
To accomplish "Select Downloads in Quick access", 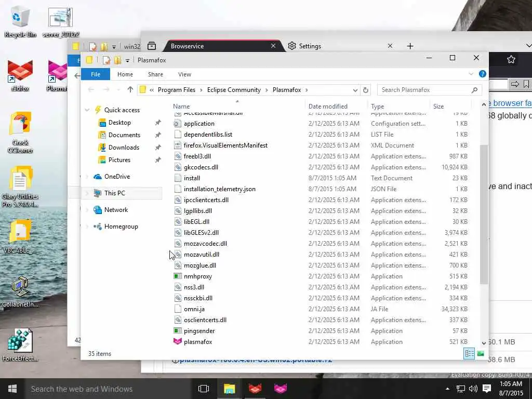I will point(124,148).
